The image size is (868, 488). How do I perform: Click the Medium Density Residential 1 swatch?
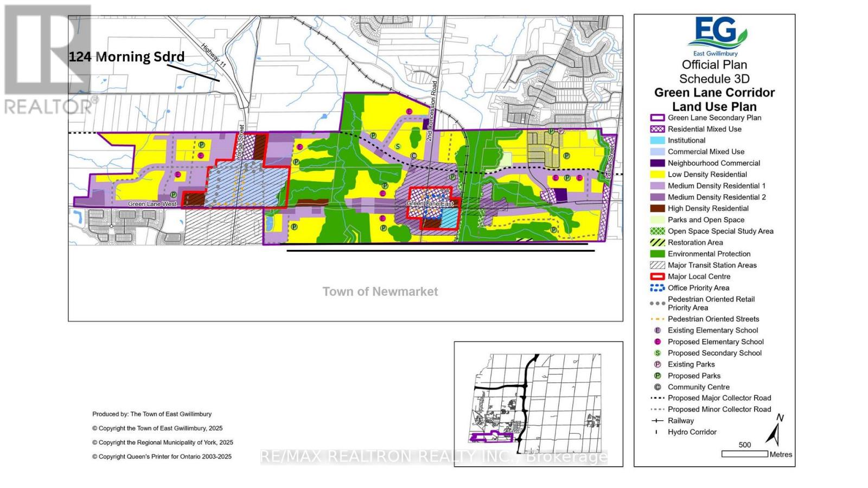click(658, 186)
